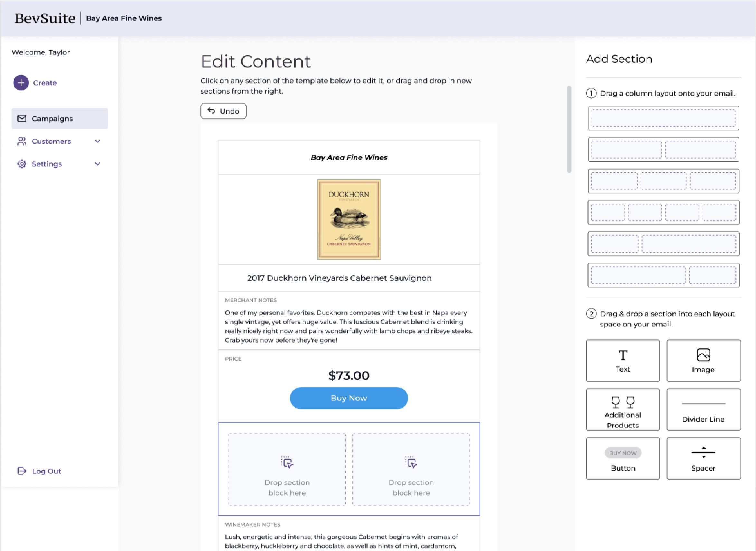Click the Buy Now button
Viewport: 756px width, 551px height.
(348, 398)
